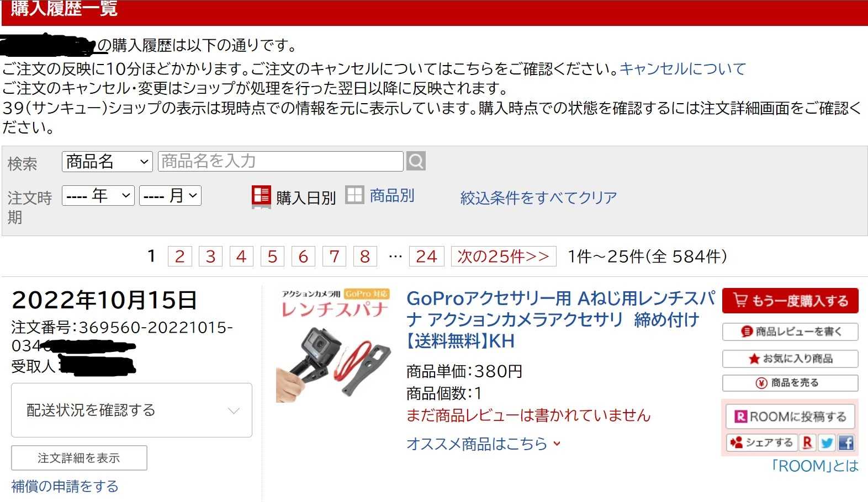Switch to the 商品別 grid view icon
Viewport: 868px width, 502px height.
[x=354, y=195]
